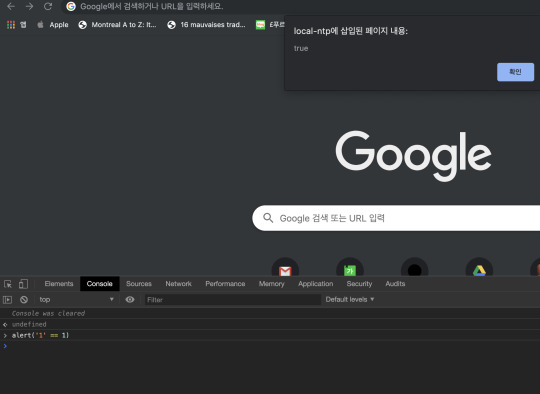The height and width of the screenshot is (394, 540).
Task: Click the Console was cleared message
Action: pos(48,313)
